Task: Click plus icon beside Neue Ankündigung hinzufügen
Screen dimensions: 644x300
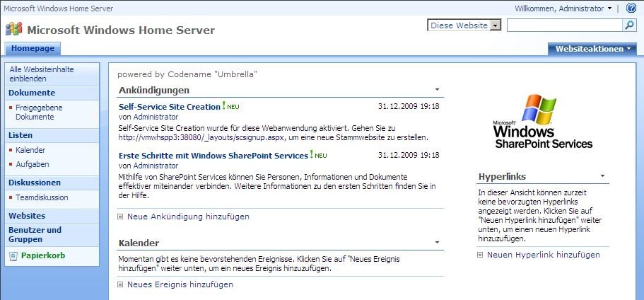Action: pos(120,217)
